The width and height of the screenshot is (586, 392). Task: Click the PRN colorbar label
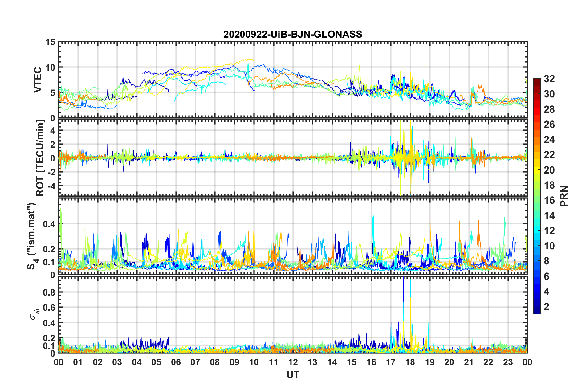564,196
